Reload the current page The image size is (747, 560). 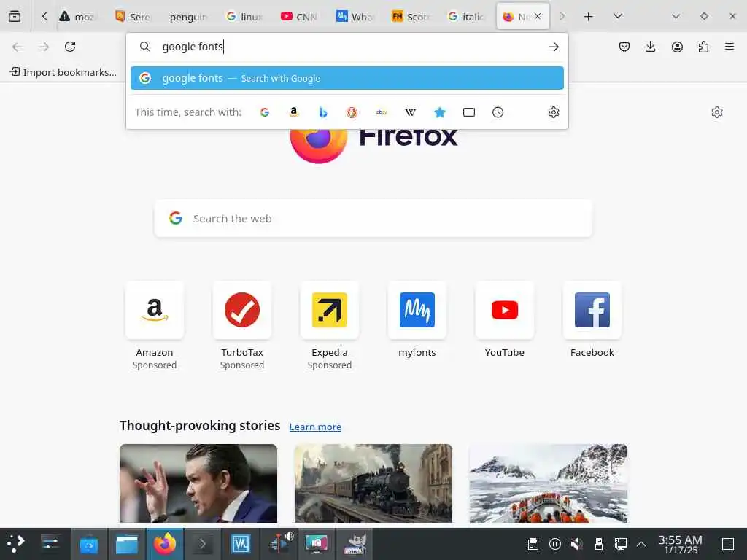click(70, 47)
